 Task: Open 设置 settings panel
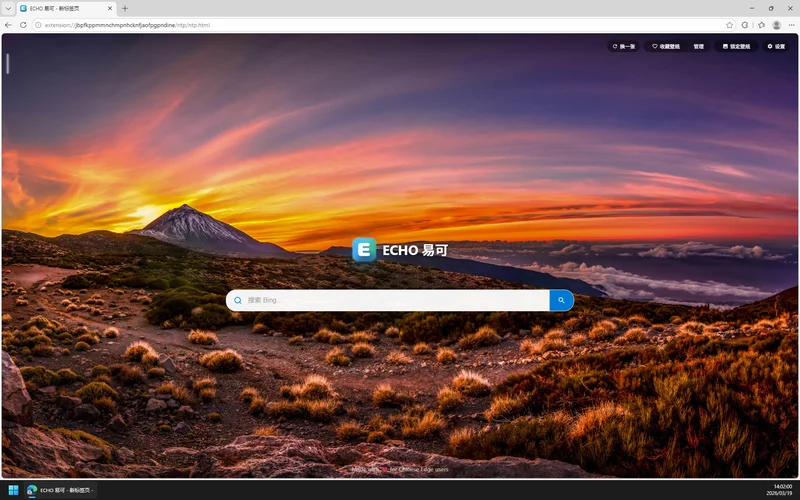776,46
